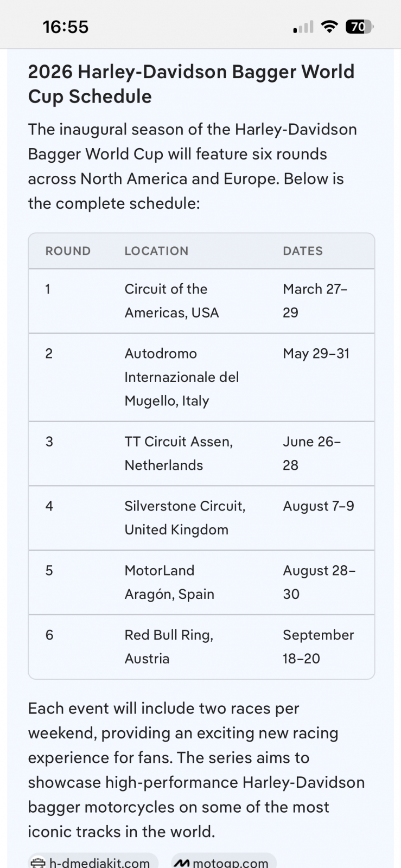Viewport: 401px width, 868px height.
Task: Tap the MotorLand Aragón location cell
Action: pos(169,582)
